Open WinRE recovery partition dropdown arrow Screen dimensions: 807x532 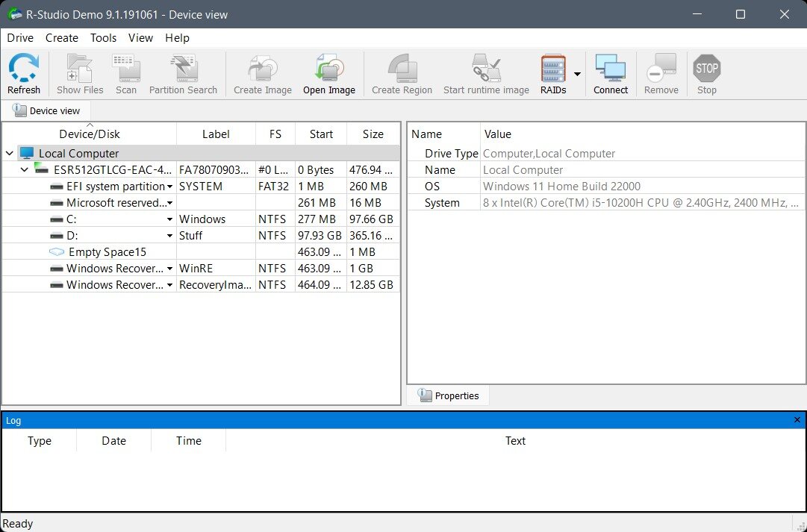coord(169,269)
